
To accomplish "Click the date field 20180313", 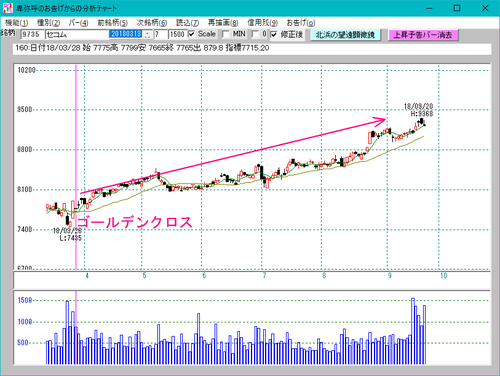I will coord(127,34).
